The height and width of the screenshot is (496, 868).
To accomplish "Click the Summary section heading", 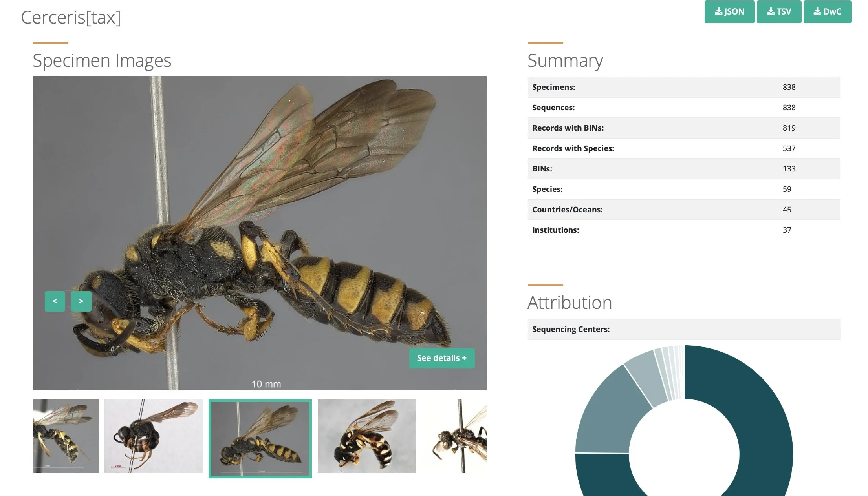I will click(566, 60).
